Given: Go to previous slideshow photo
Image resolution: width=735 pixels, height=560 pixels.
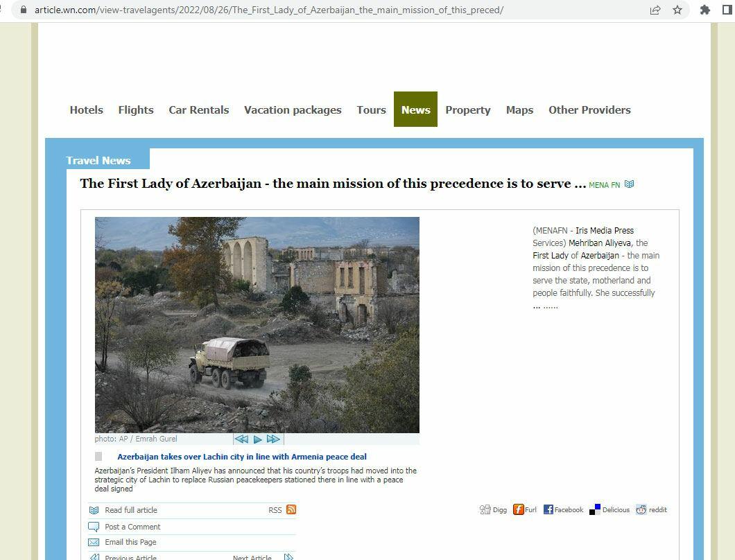Looking at the screenshot, I should (x=241, y=439).
